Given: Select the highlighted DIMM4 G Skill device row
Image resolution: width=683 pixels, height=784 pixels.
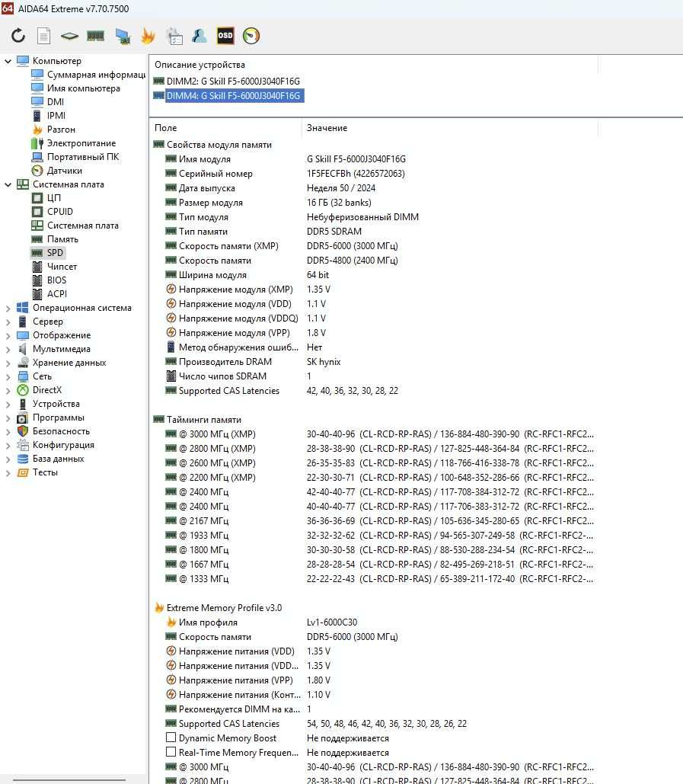Looking at the screenshot, I should [233, 95].
